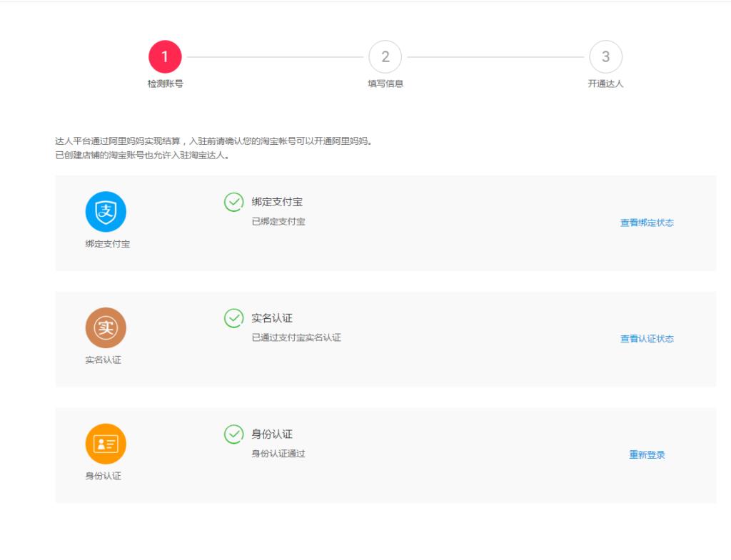Select step 3 circle 开通达人
The image size is (731, 560).
(x=605, y=57)
